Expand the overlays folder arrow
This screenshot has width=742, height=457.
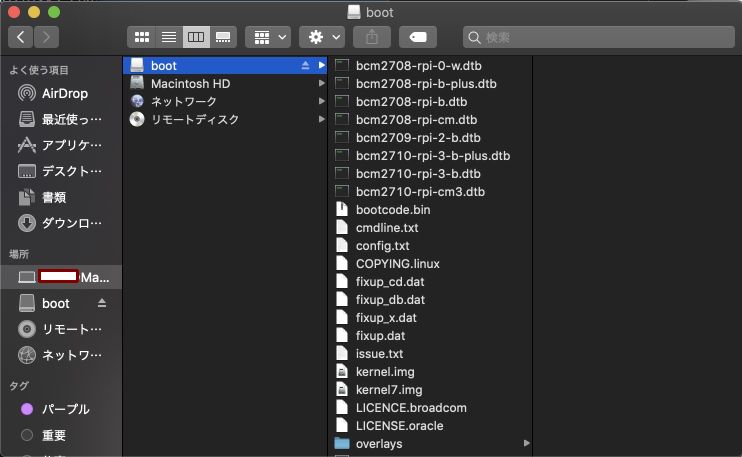point(526,443)
